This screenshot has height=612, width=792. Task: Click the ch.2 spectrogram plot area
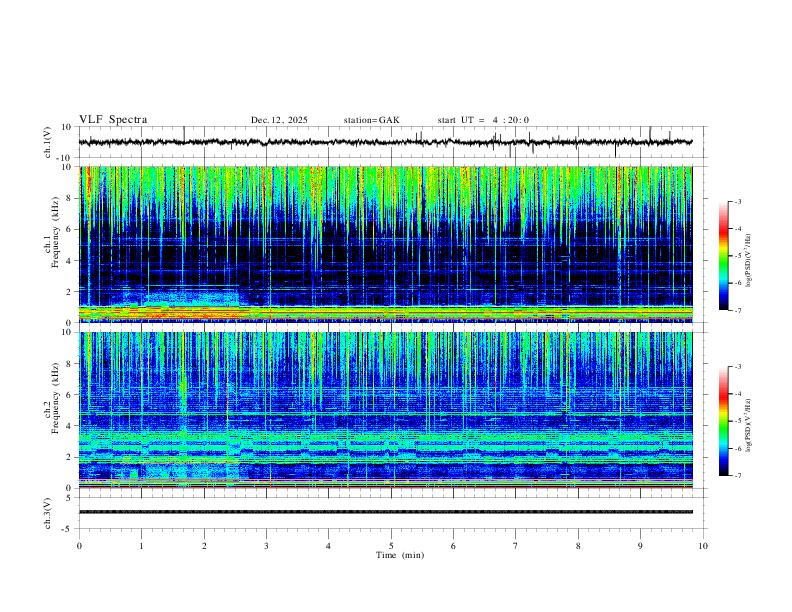click(386, 410)
